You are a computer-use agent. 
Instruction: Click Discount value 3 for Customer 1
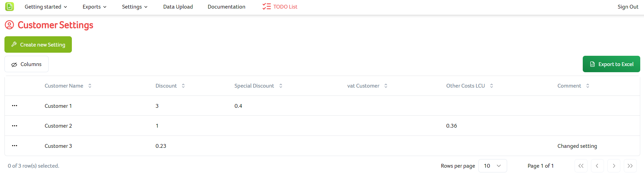(157, 106)
